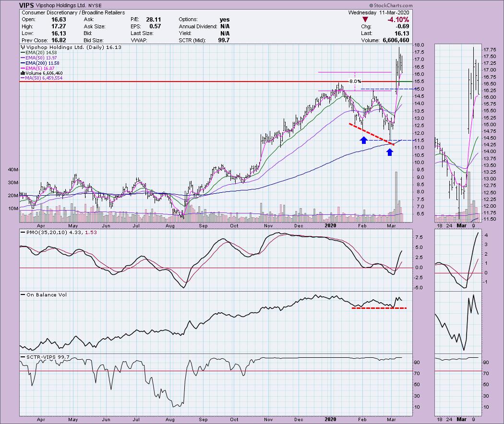Select the EMA(200) 11.58 legend entry
This screenshot has height=424, width=504.
pyautogui.click(x=40, y=63)
